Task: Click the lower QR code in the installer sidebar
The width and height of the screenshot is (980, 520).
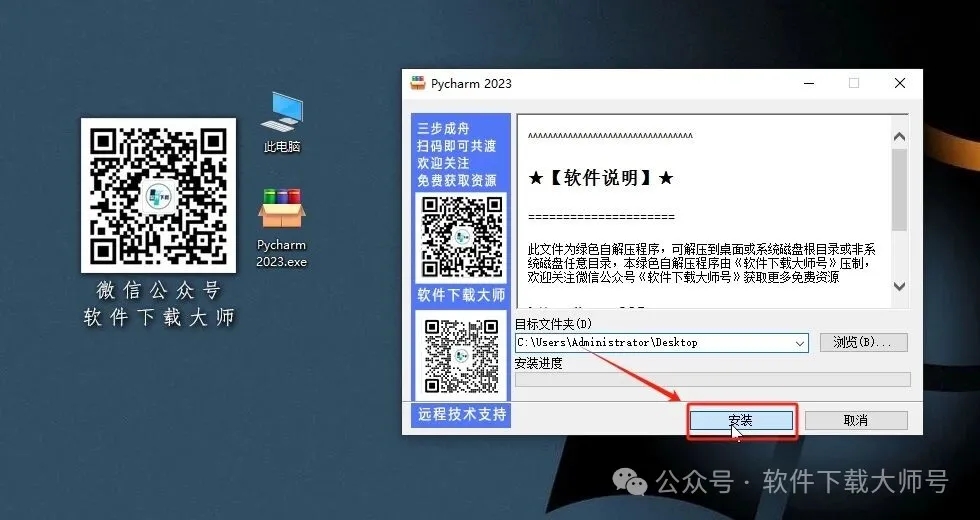Action: click(461, 356)
